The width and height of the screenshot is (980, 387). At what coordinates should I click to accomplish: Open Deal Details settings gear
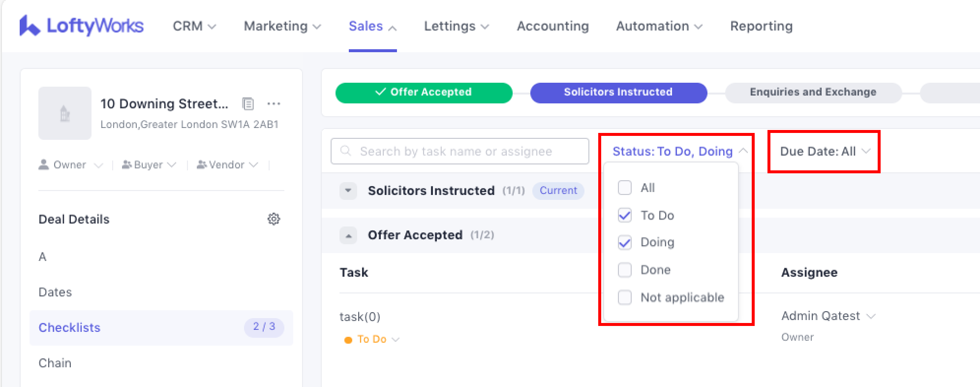[x=274, y=219]
